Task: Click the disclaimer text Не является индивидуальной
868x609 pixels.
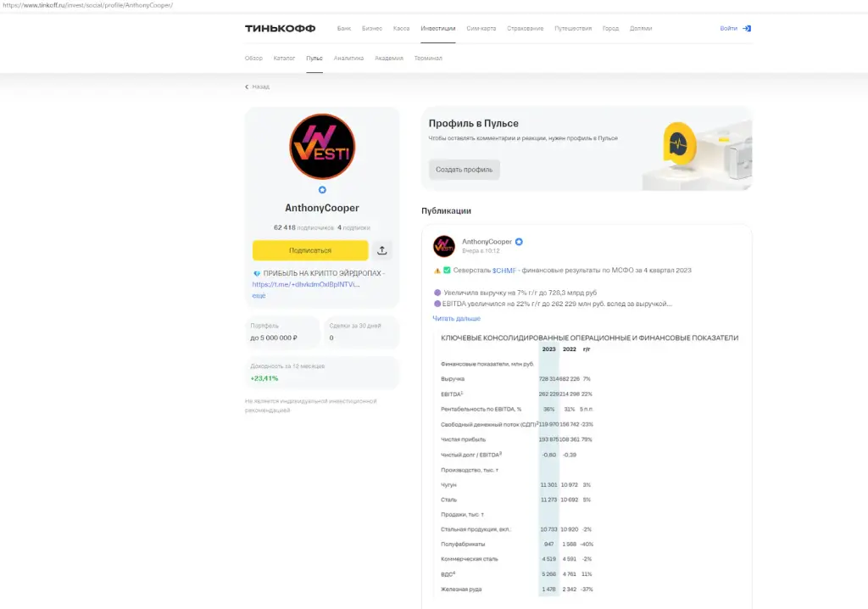Action: coord(311,405)
